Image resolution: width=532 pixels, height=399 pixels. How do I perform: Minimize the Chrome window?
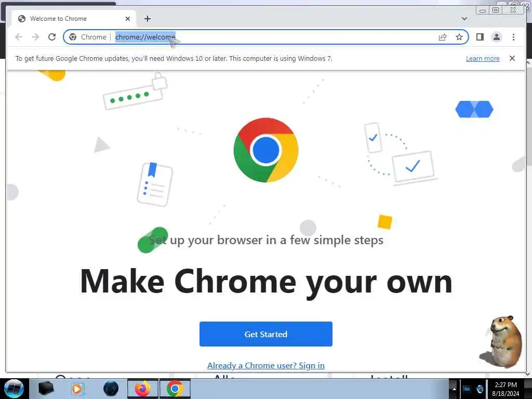[483, 10]
